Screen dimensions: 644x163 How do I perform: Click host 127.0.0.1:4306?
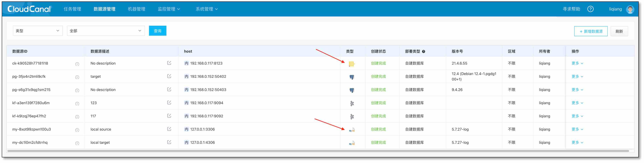[x=202, y=142]
